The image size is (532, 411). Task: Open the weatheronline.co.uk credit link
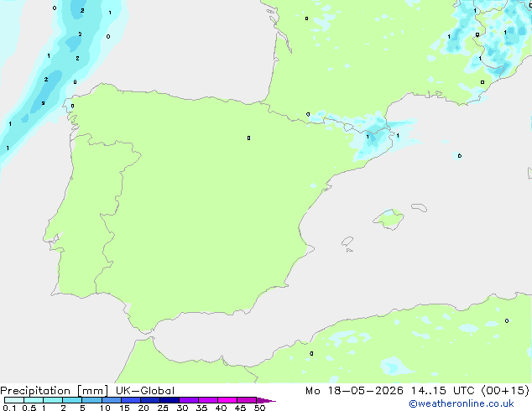(x=462, y=403)
